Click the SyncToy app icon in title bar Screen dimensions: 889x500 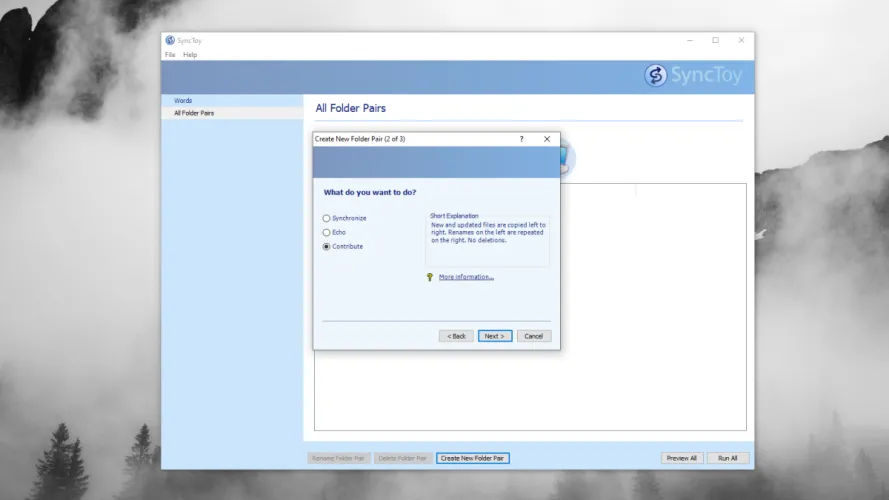pyautogui.click(x=169, y=41)
